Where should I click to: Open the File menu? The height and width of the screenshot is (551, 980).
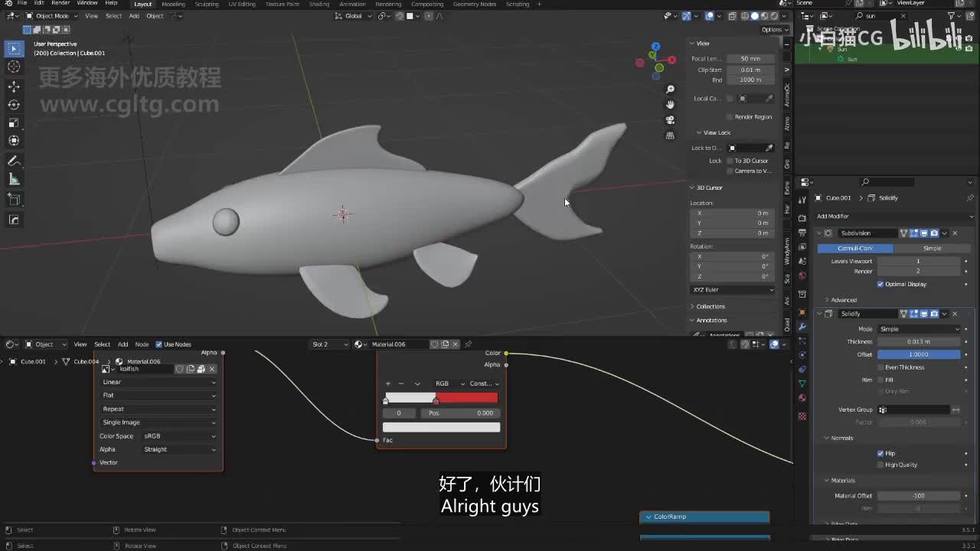pyautogui.click(x=21, y=4)
